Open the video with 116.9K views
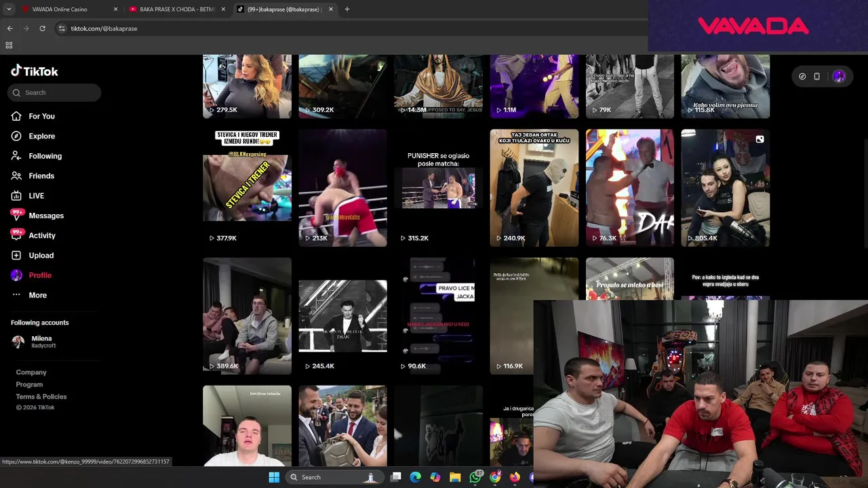 512,316
